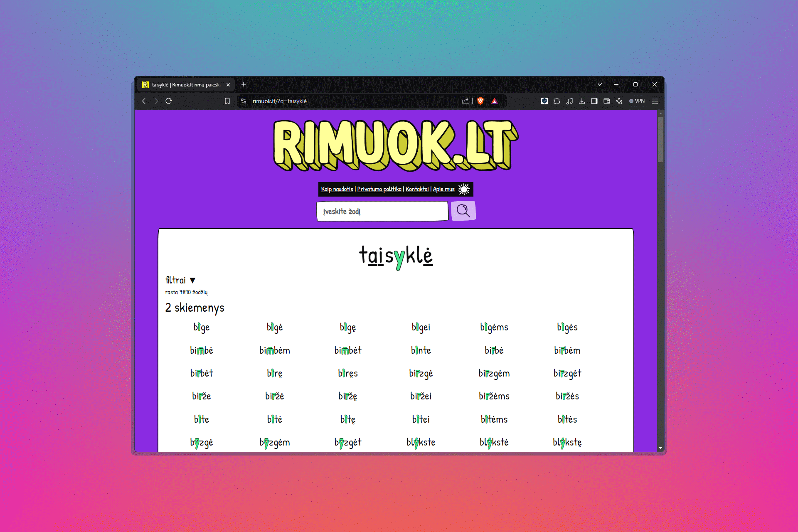The width and height of the screenshot is (798, 532).
Task: Toggle the sidebar panel icon
Action: point(594,101)
